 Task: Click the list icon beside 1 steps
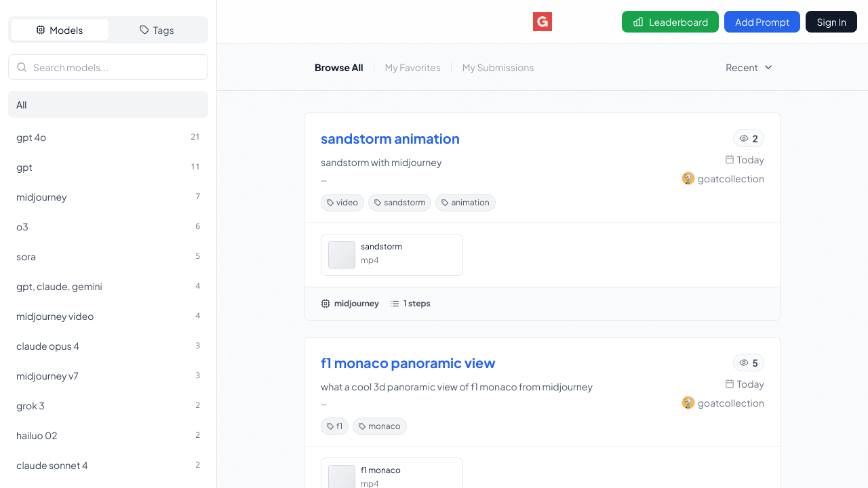395,304
